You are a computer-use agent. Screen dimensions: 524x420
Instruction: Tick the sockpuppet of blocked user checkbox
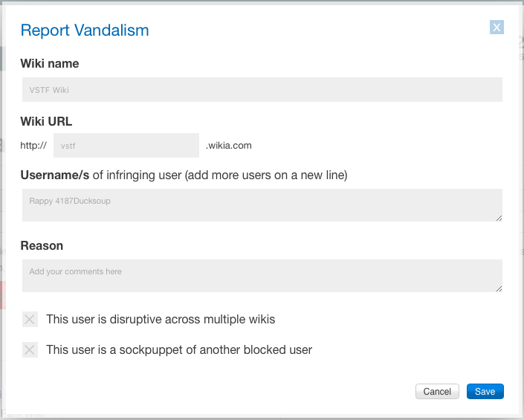(30, 349)
